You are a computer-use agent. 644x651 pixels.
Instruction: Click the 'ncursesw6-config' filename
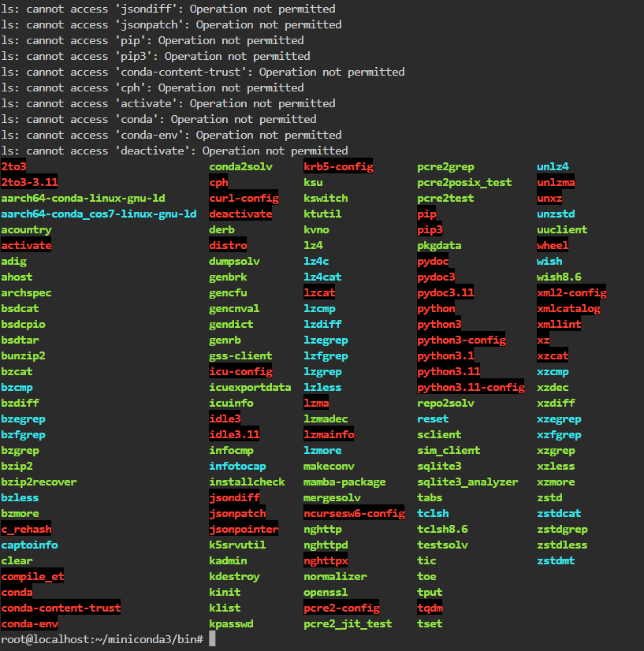354,514
